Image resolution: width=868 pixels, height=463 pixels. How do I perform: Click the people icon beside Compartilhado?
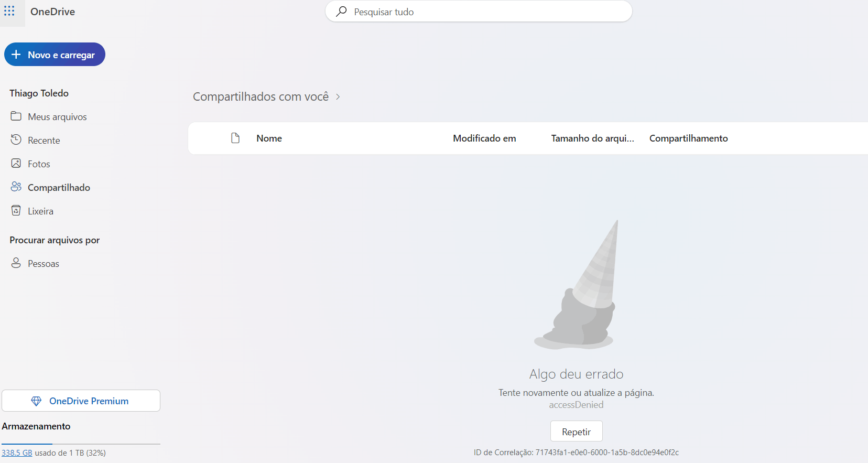[x=16, y=187]
